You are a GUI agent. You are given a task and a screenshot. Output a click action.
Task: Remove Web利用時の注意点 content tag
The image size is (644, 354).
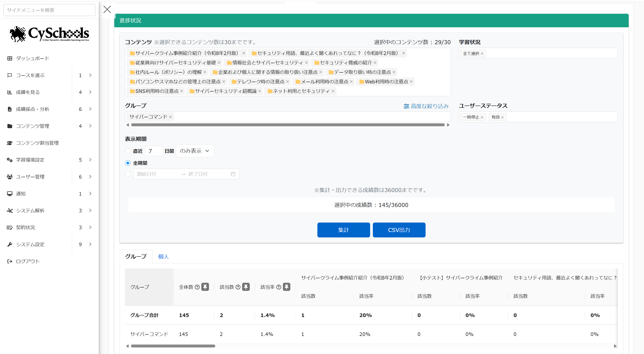[411, 82]
